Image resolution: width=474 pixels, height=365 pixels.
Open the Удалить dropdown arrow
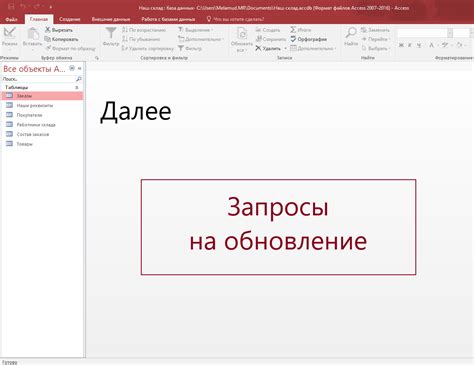click(285, 49)
